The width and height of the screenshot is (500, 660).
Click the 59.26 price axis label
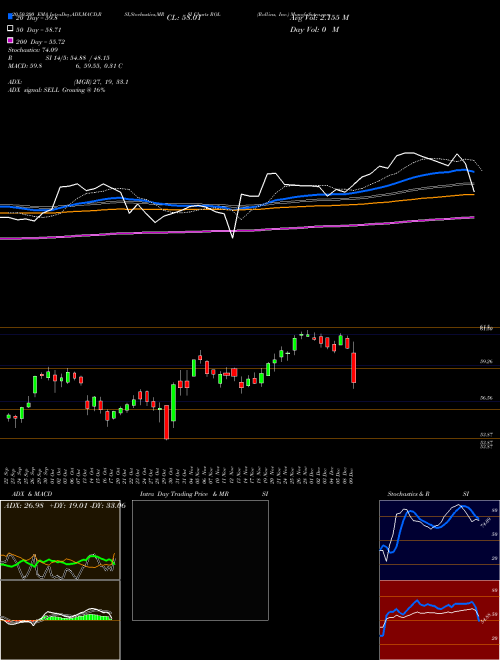(x=486, y=361)
